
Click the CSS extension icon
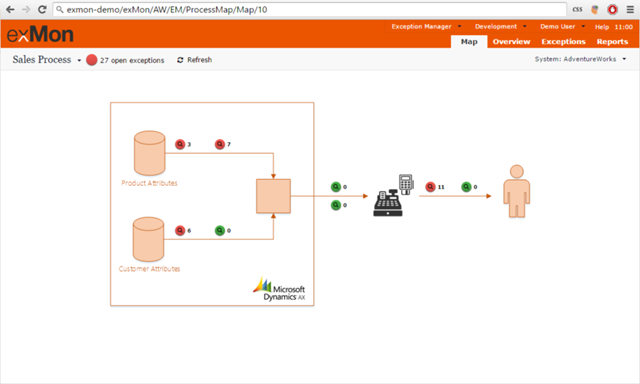(x=577, y=9)
